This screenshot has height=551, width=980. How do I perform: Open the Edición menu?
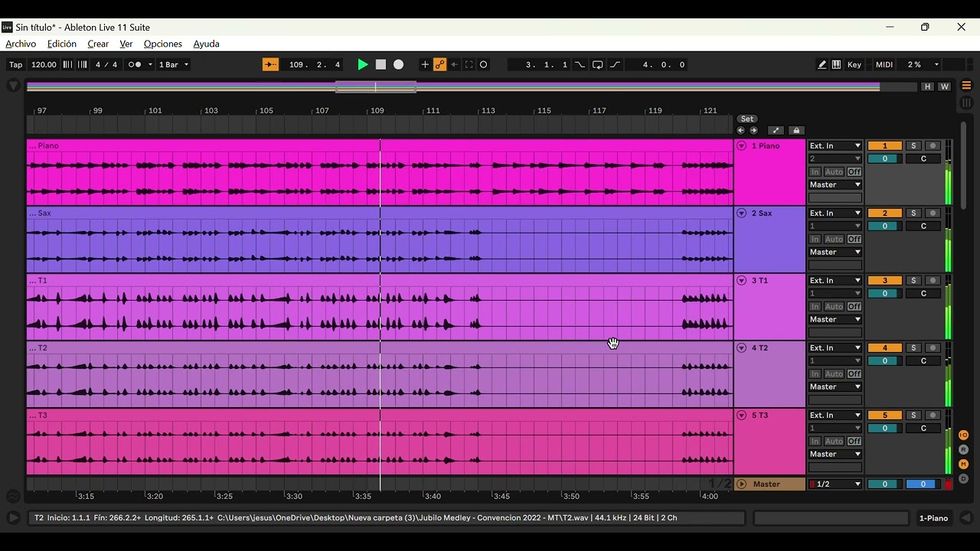pos(62,44)
